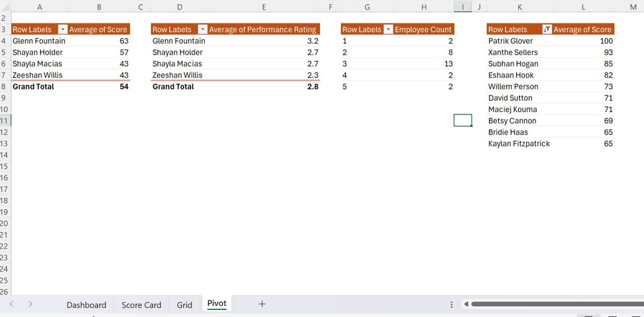Open the Row Labels filter dropdown on the Performance Rating pivot
The image size is (644, 317).
[x=203, y=29]
